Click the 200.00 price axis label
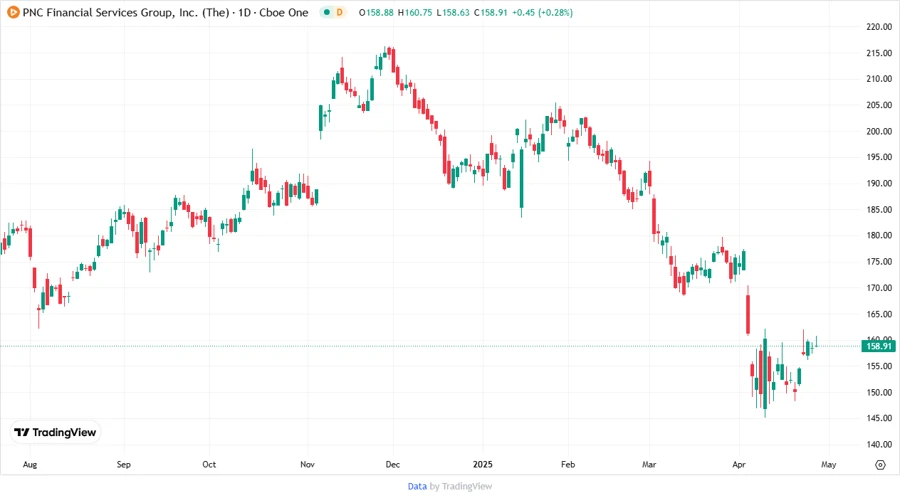Viewport: 900px width, 498px height. [x=879, y=131]
